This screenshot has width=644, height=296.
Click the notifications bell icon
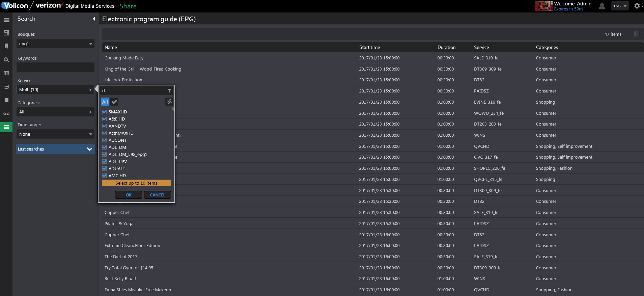[x=602, y=6]
